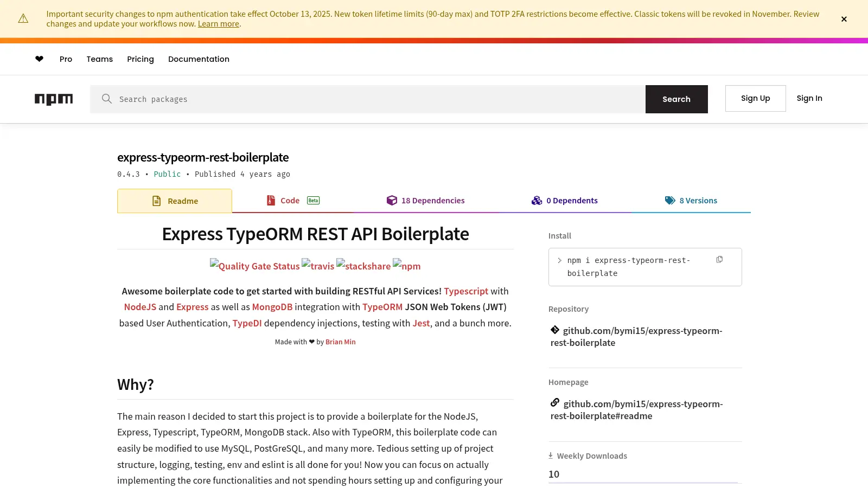Click the Homepage section label
This screenshot has height=488, width=868.
(569, 382)
